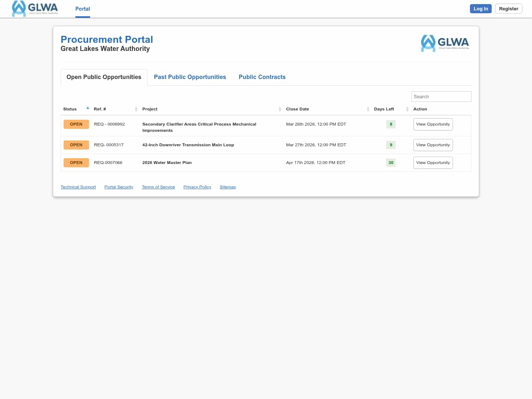Sort by Ref. # column sort icon

(x=136, y=109)
